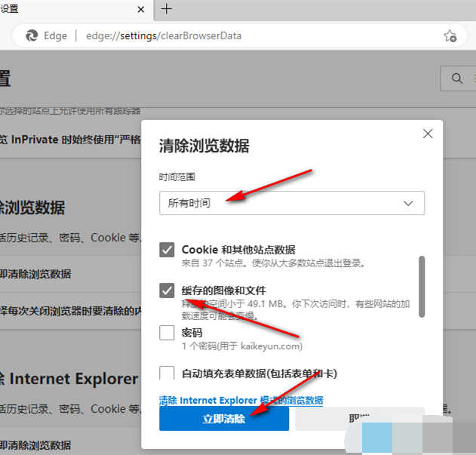Click the settings search magnifier icon
Image resolution: width=476 pixels, height=455 pixels.
pyautogui.click(x=456, y=78)
